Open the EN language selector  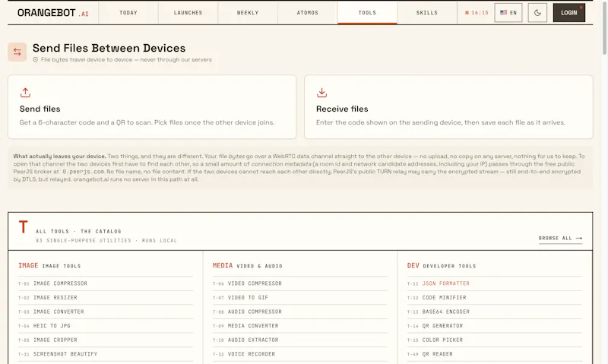point(508,13)
